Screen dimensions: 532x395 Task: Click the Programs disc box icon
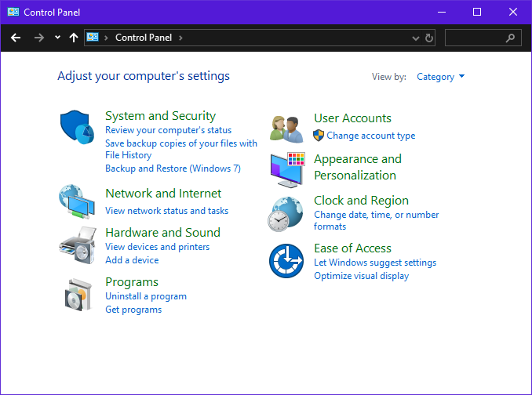[77, 295]
